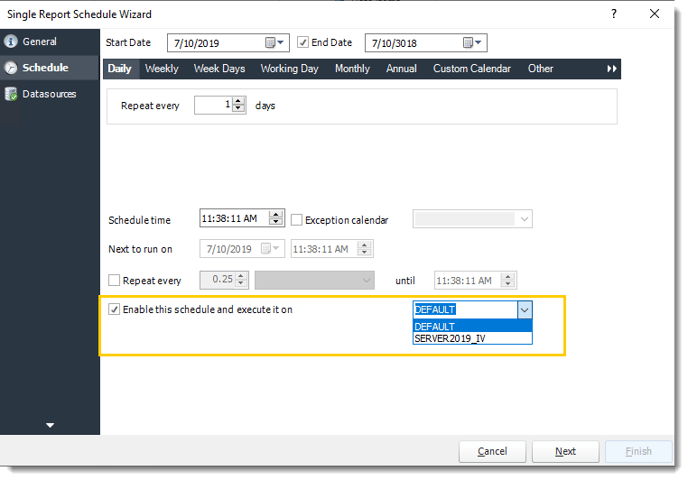Switch to Annual tab
Screen dimensions: 688x480
[401, 69]
